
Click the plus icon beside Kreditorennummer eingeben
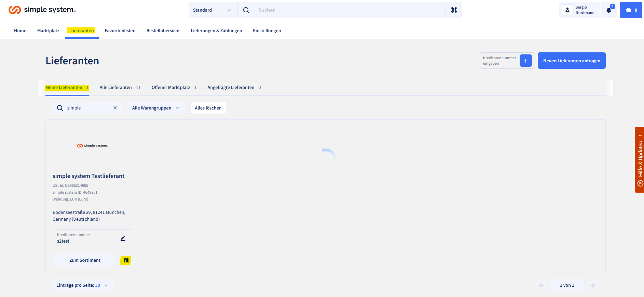tap(525, 61)
